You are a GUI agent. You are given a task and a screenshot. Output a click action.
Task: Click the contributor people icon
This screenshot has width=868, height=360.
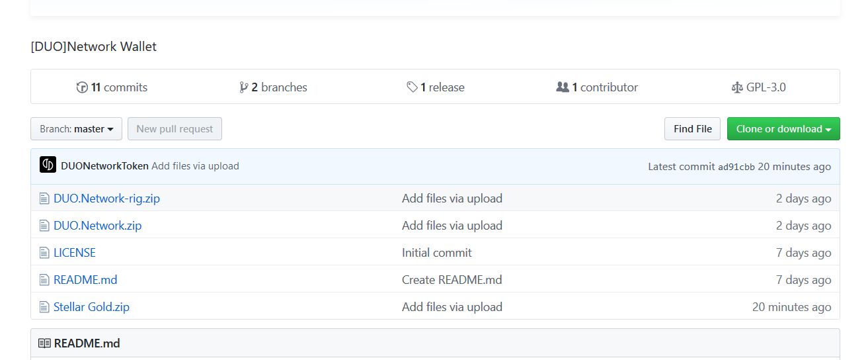[563, 87]
